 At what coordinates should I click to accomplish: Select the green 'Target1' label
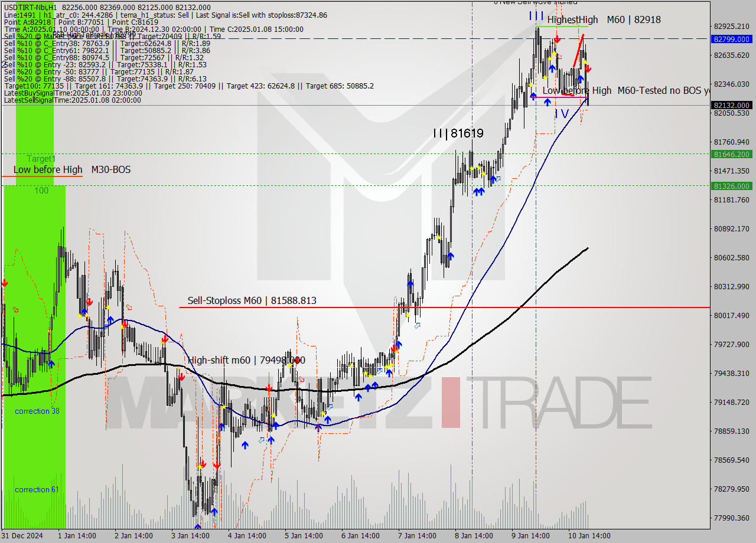(41, 159)
